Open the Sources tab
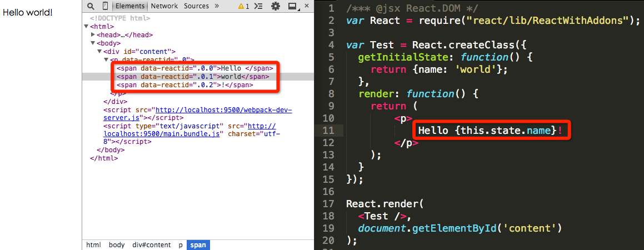The image size is (644, 250). [x=196, y=6]
